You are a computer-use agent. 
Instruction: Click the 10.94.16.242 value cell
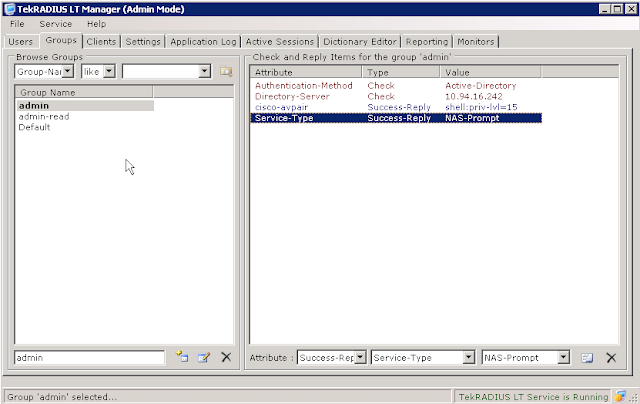click(x=473, y=96)
